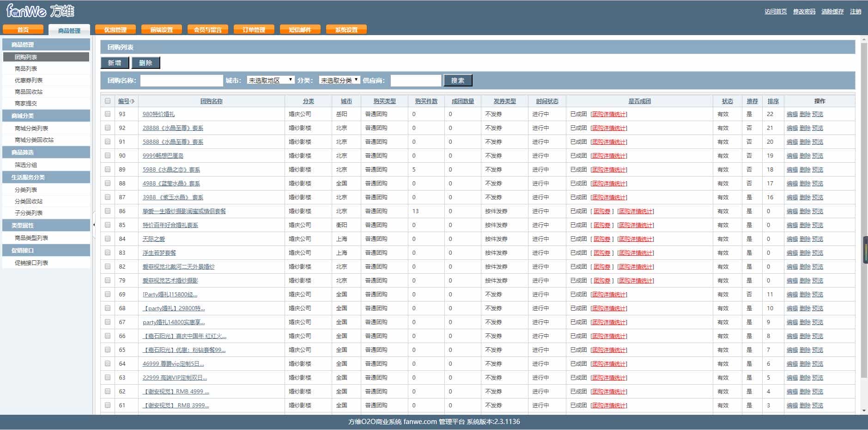Tick the checkbox for row 69
Image resolution: width=868 pixels, height=430 pixels.
(108, 294)
